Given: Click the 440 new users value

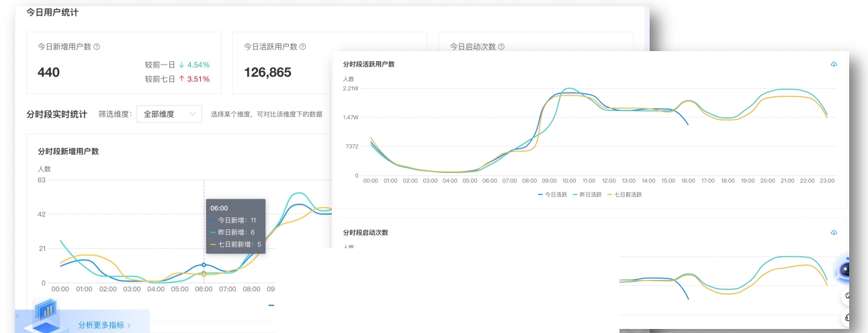Looking at the screenshot, I should click(x=48, y=73).
